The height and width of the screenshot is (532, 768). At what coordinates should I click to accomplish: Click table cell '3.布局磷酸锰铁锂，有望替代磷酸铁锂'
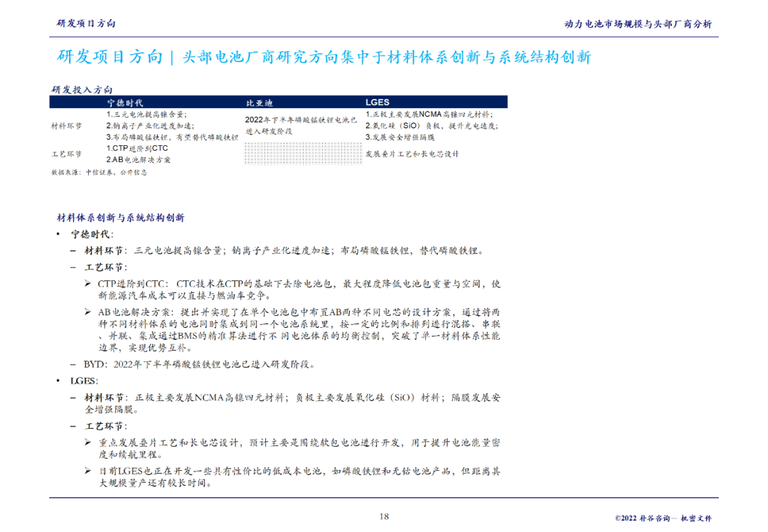coord(172,137)
